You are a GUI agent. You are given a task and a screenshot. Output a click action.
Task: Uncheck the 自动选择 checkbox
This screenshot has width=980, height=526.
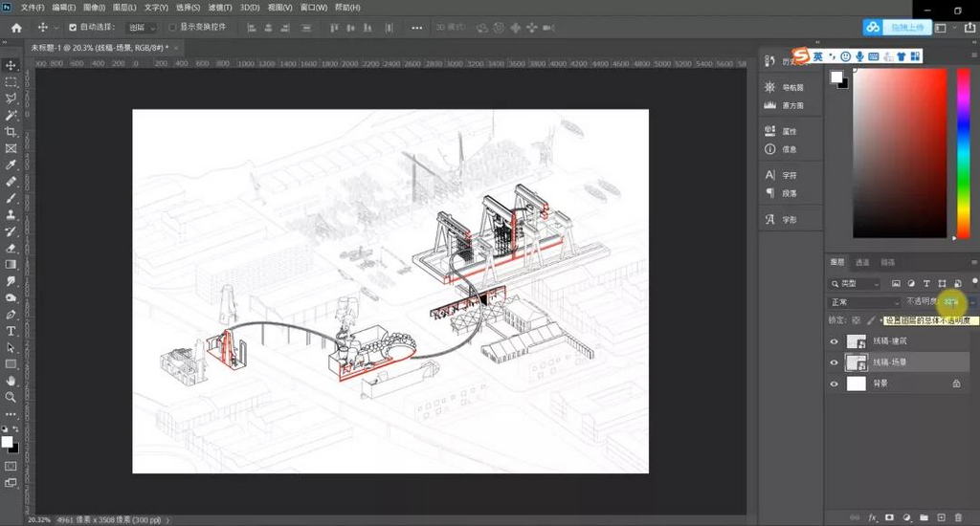(73, 28)
